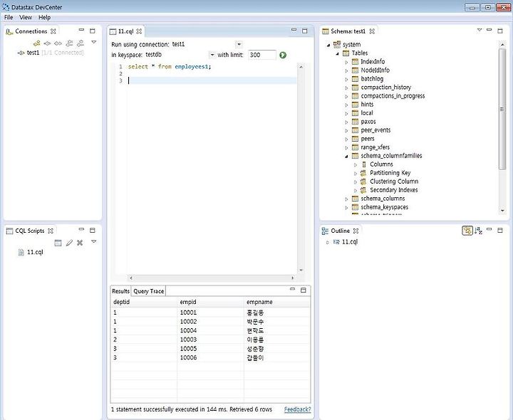Expand the batchlog table node
Image resolution: width=513 pixels, height=420 pixels.
[x=347, y=79]
